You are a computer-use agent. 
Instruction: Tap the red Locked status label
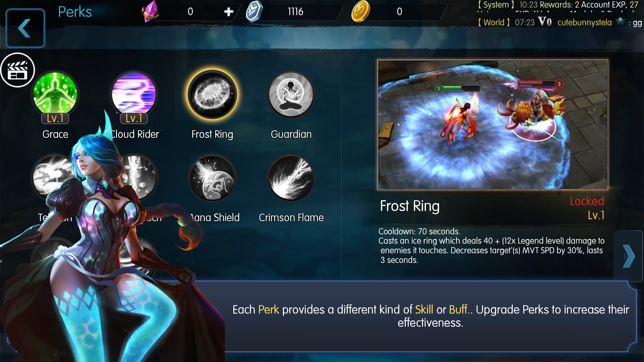[587, 201]
